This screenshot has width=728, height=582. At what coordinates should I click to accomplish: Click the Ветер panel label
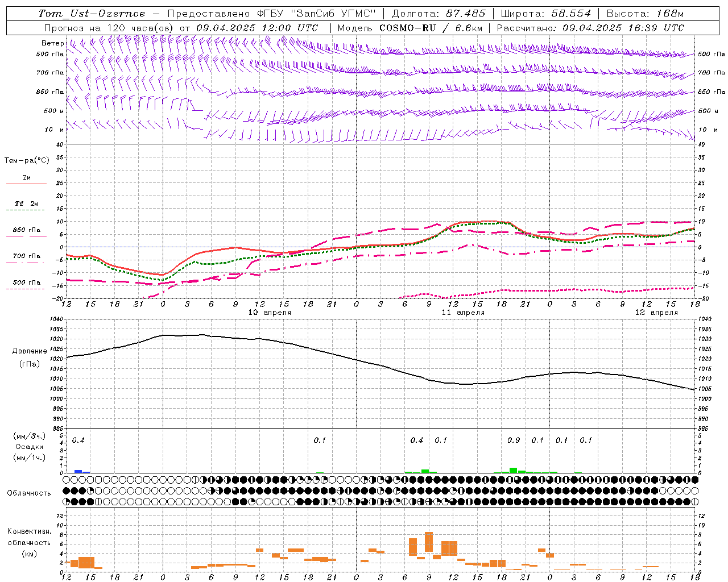click(52, 43)
